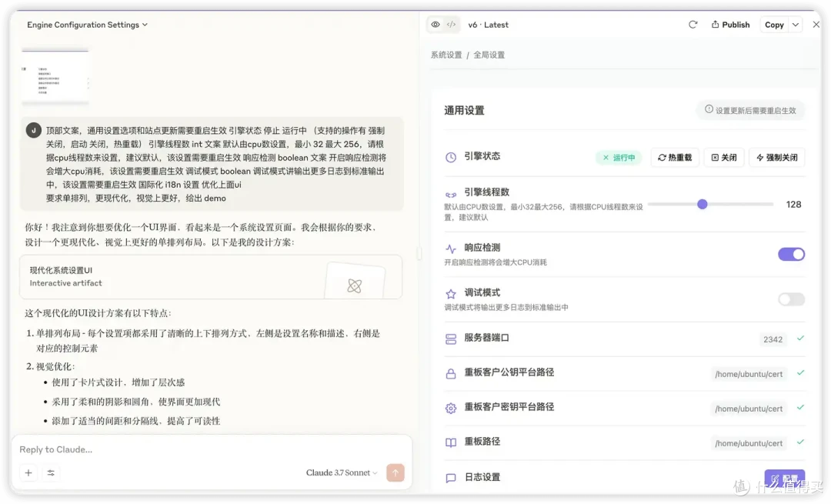This screenshot has height=504, width=831.
Task: Click the 运行中 status badge
Action: point(619,158)
